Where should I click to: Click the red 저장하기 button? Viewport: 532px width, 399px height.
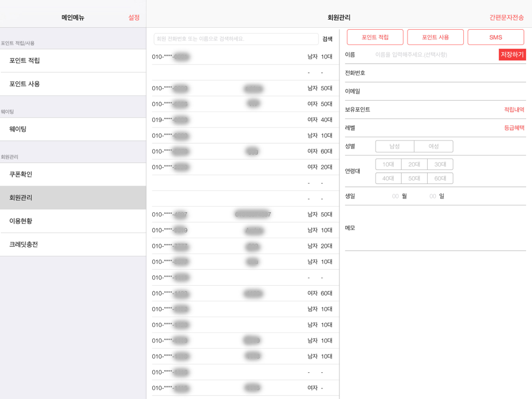pos(512,55)
